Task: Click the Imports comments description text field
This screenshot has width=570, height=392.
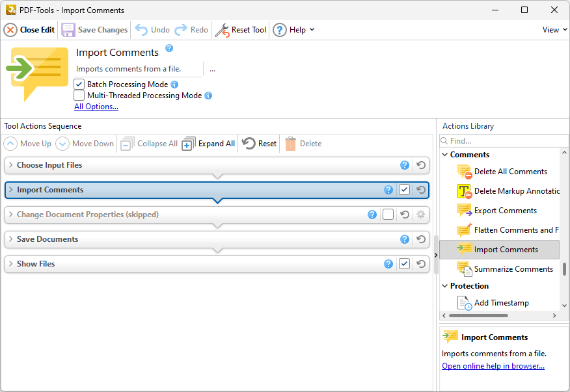Action: pos(139,69)
